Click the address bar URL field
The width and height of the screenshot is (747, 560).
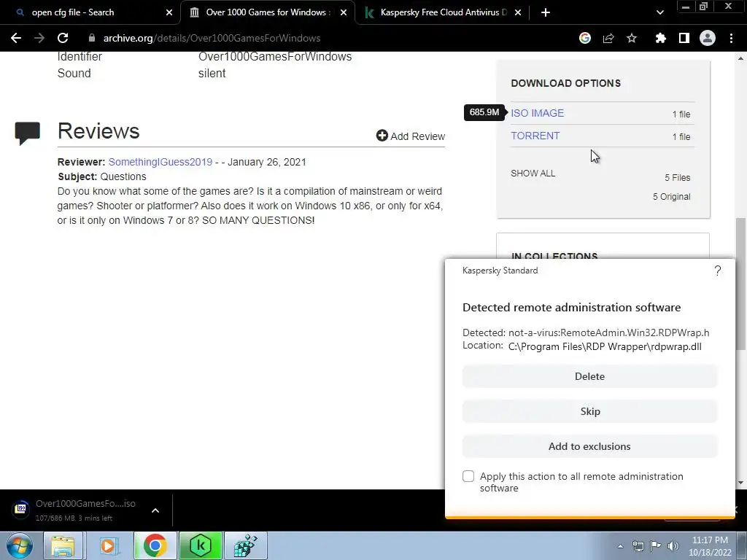click(x=329, y=38)
